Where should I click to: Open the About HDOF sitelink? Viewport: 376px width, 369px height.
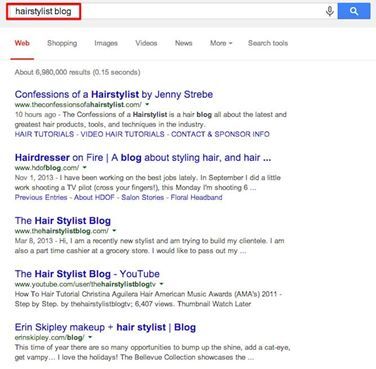coord(94,197)
